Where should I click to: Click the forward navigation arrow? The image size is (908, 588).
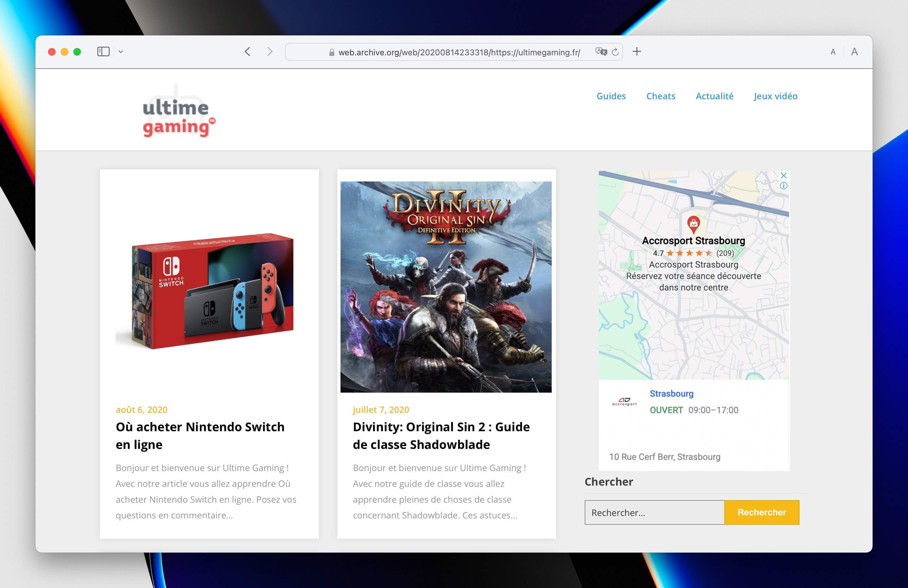pyautogui.click(x=270, y=52)
